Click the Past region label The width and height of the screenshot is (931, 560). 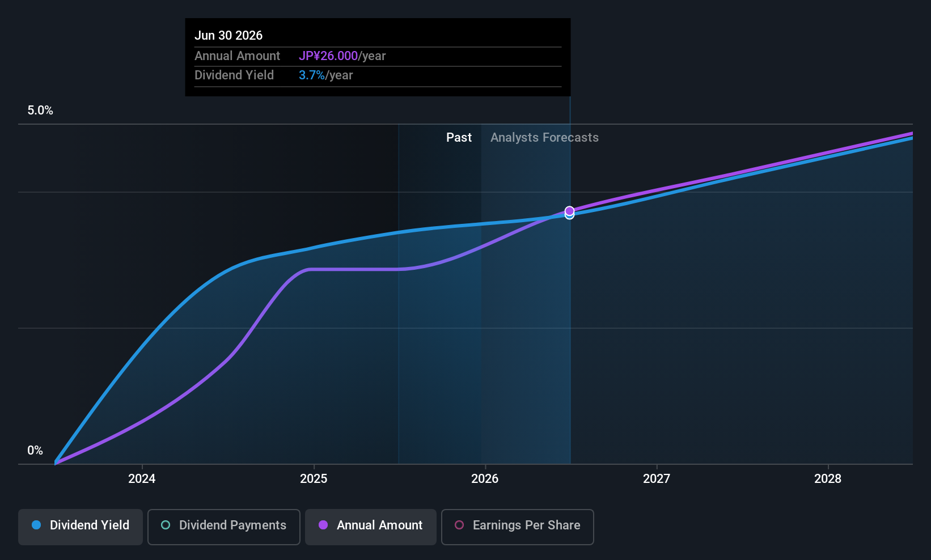pyautogui.click(x=459, y=137)
